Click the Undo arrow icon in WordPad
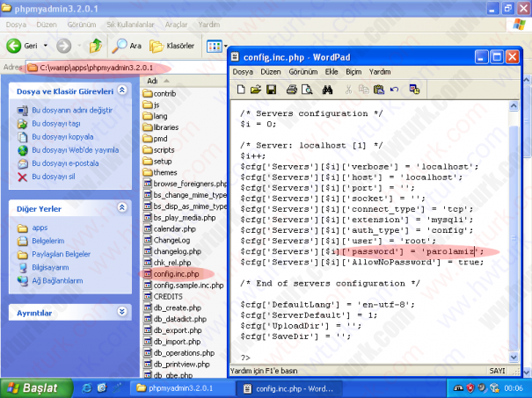Image resolution: width=532 pixels, height=398 pixels. pyautogui.click(x=394, y=90)
